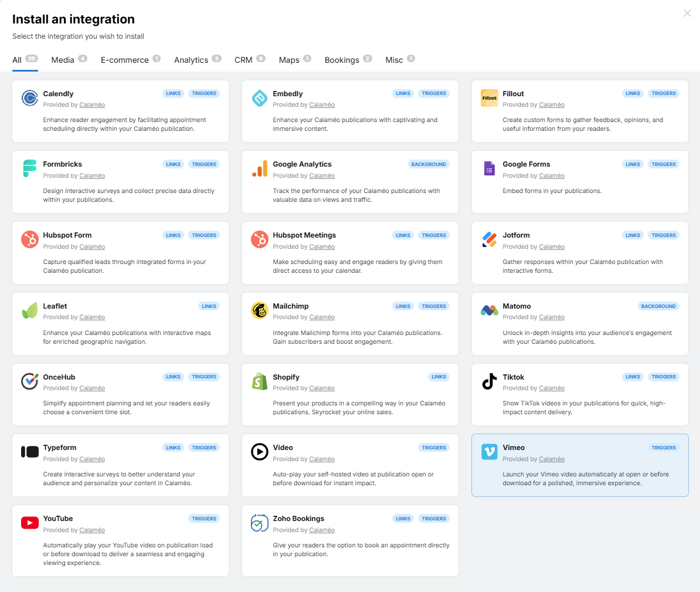The image size is (700, 592).
Task: Click the LINKS badge on Zoho Bookings
Action: 403,519
